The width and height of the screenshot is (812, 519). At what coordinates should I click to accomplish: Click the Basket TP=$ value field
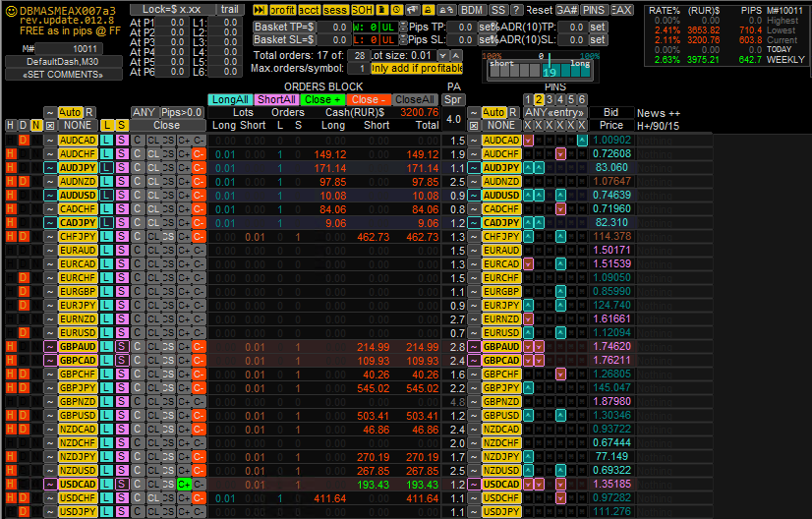[x=332, y=27]
